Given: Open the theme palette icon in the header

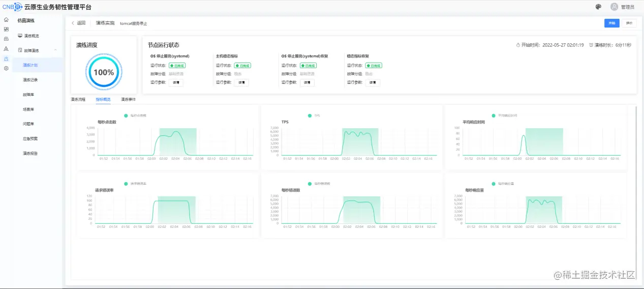Looking at the screenshot, I should pos(598,7).
